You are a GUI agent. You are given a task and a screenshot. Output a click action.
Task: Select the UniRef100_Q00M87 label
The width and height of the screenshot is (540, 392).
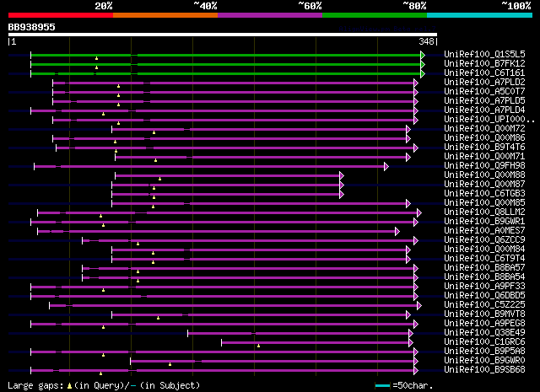pyautogui.click(x=484, y=184)
